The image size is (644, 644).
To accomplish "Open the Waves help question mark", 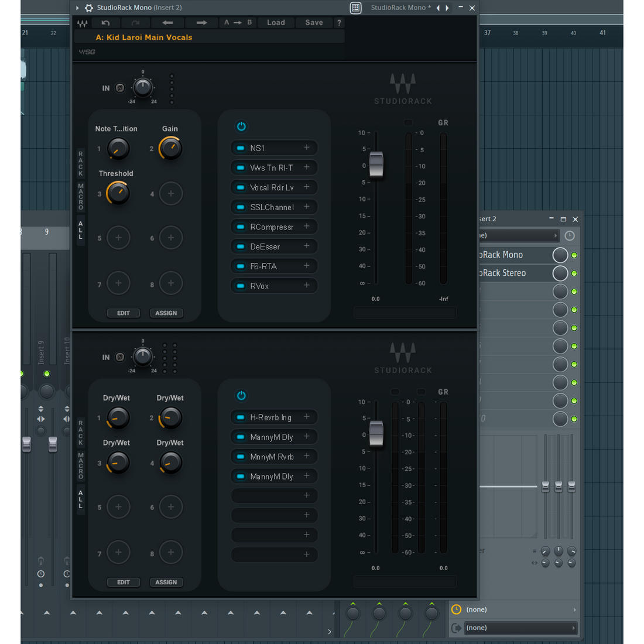I will pos(339,23).
